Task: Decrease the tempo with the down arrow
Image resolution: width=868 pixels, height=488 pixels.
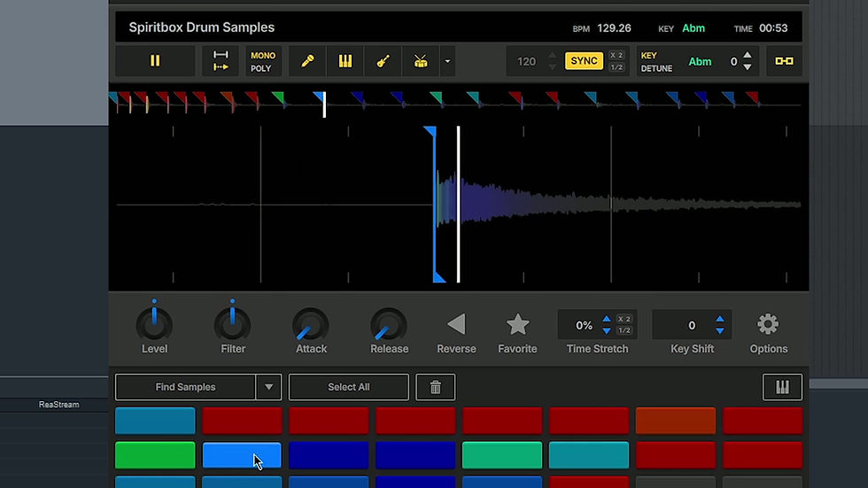Action: (x=553, y=67)
